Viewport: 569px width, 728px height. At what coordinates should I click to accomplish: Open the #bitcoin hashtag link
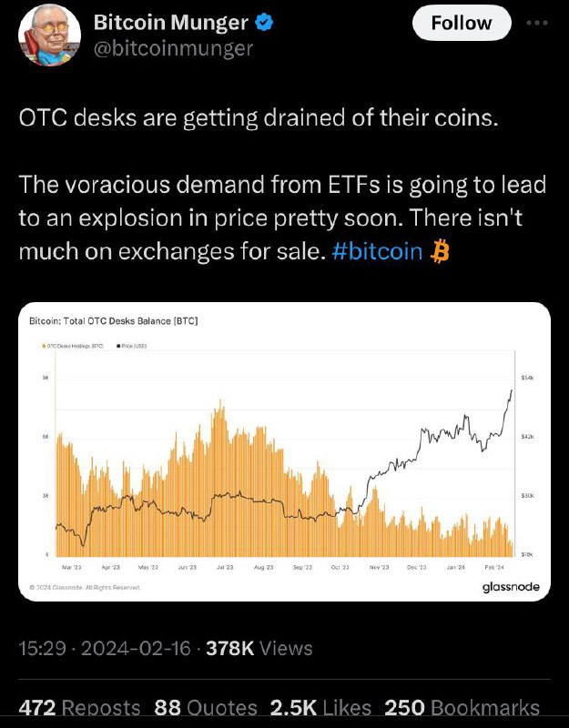click(378, 251)
